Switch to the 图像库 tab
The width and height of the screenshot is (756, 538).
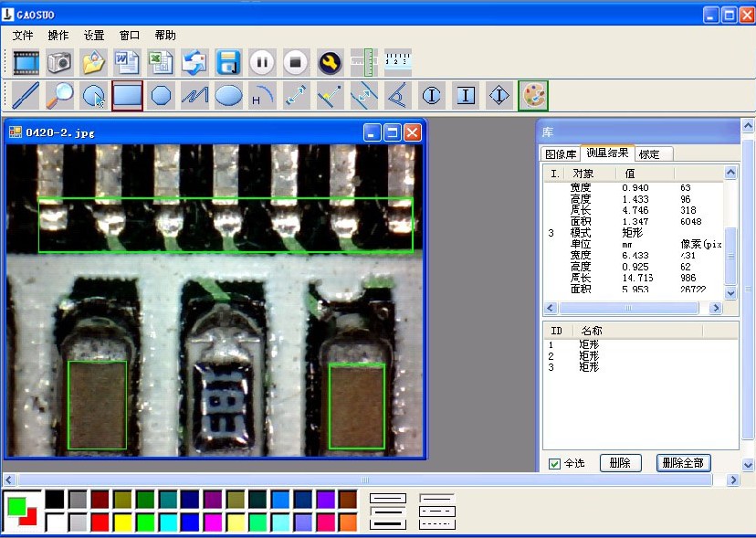(x=561, y=154)
